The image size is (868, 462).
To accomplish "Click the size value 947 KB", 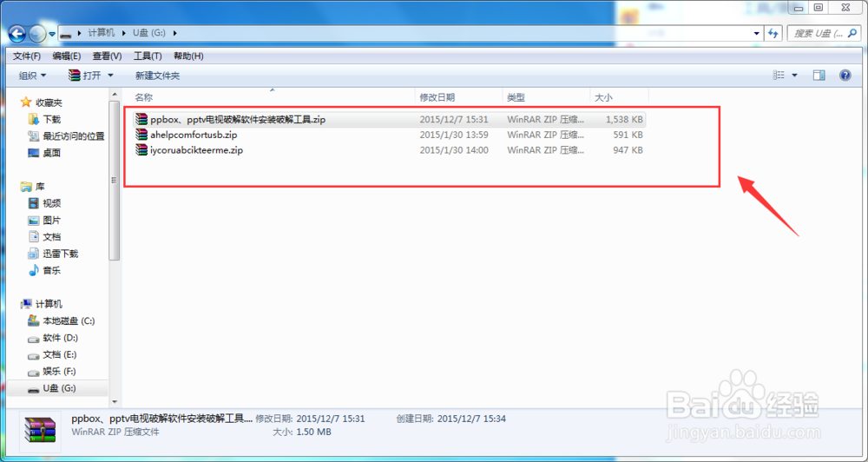I will click(628, 150).
